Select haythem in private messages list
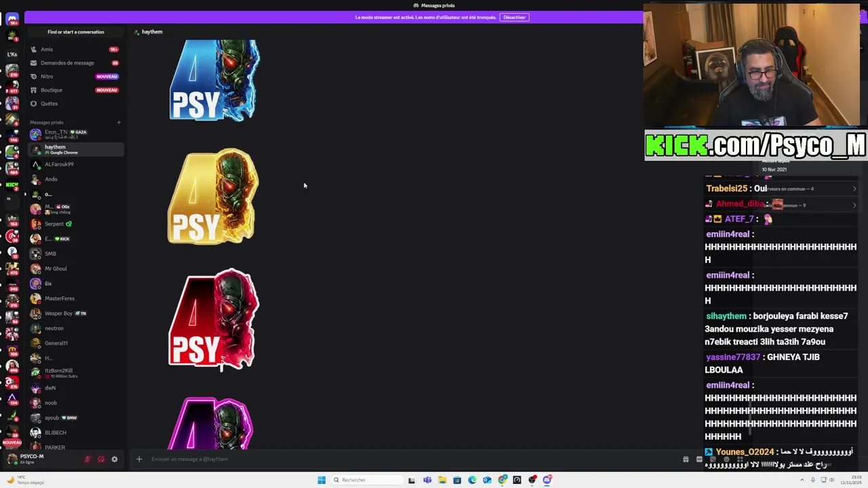This screenshot has height=488, width=868. tap(75, 149)
